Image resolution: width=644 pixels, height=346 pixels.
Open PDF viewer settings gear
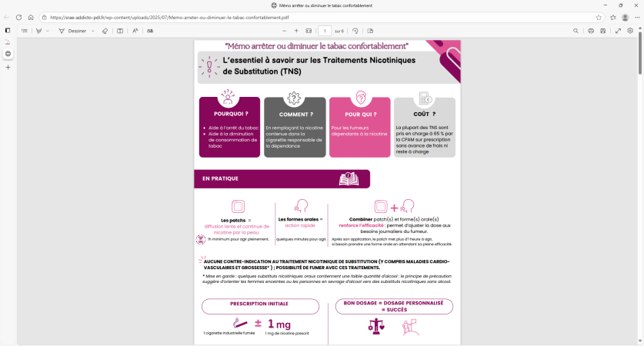click(630, 31)
